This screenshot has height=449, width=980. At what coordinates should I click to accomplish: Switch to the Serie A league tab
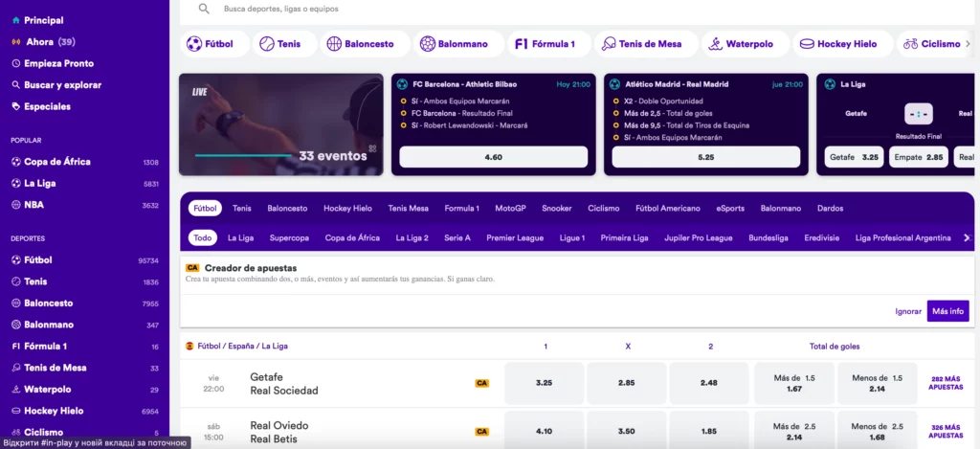[x=457, y=237]
